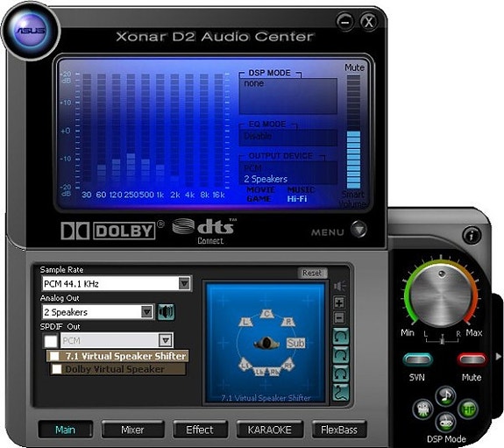Click the master volume knob

click(x=441, y=296)
